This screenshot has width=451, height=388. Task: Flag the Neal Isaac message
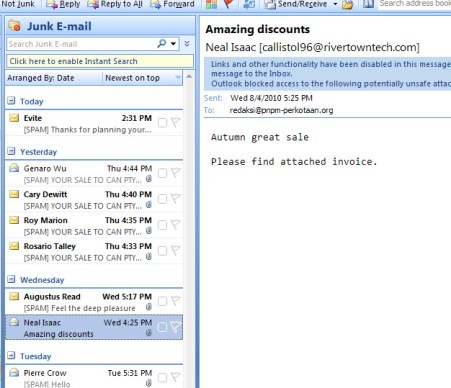point(176,327)
